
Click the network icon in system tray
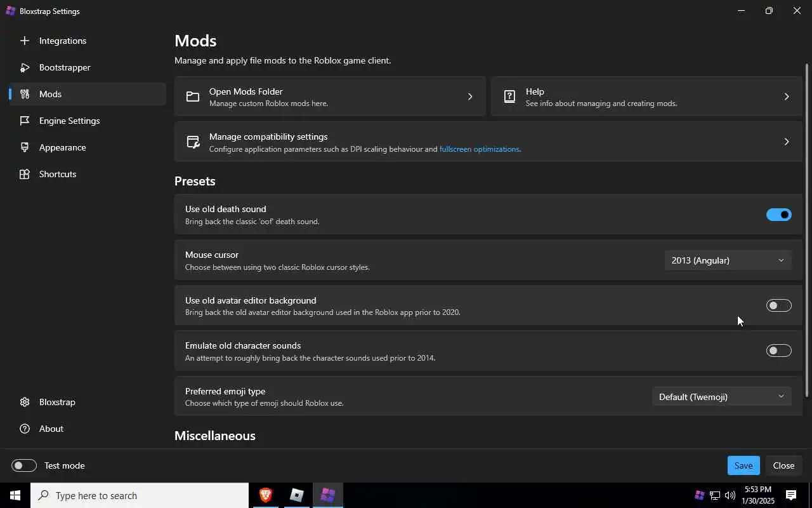click(715, 495)
